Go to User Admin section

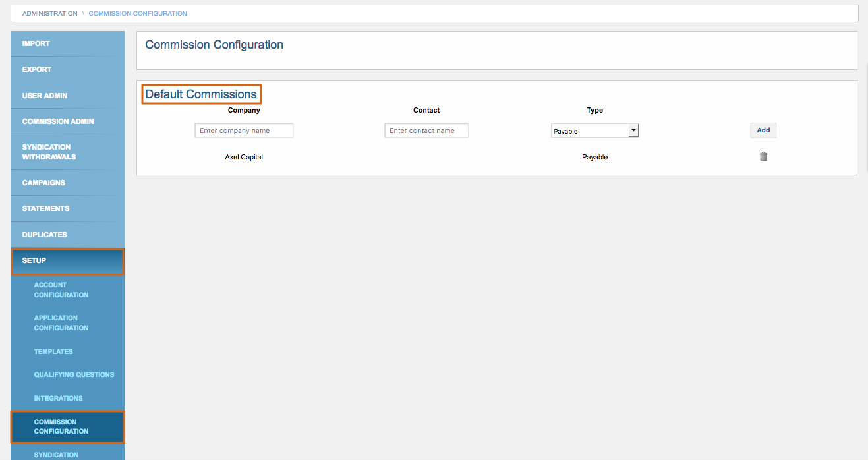click(x=67, y=96)
